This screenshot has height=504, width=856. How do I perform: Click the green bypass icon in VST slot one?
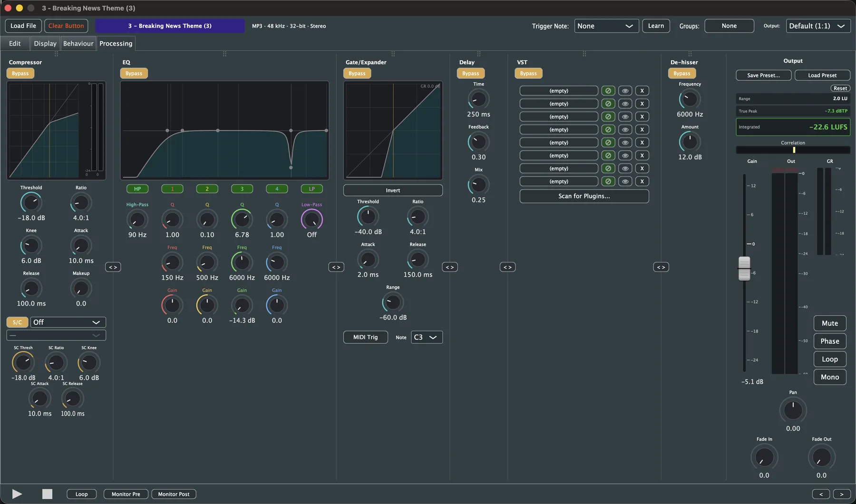[608, 91]
